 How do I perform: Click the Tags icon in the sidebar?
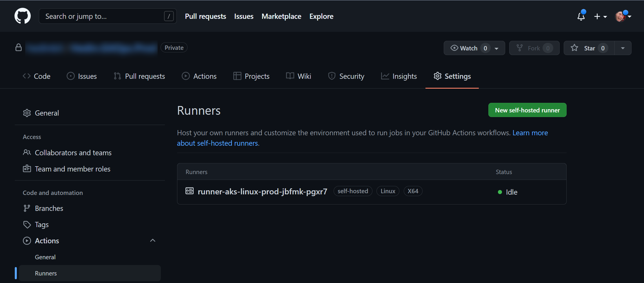pyautogui.click(x=27, y=224)
